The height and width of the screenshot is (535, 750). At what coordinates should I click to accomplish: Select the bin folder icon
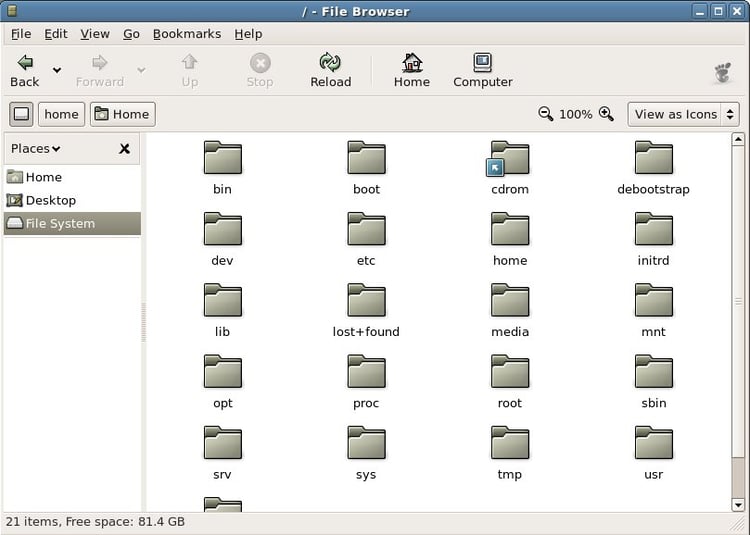(222, 158)
